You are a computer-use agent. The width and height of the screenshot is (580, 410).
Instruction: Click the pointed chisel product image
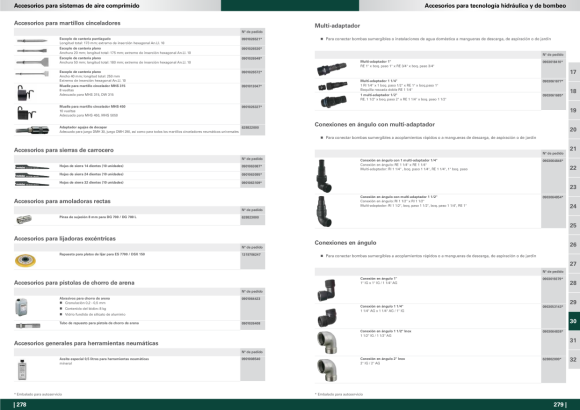click(x=32, y=41)
